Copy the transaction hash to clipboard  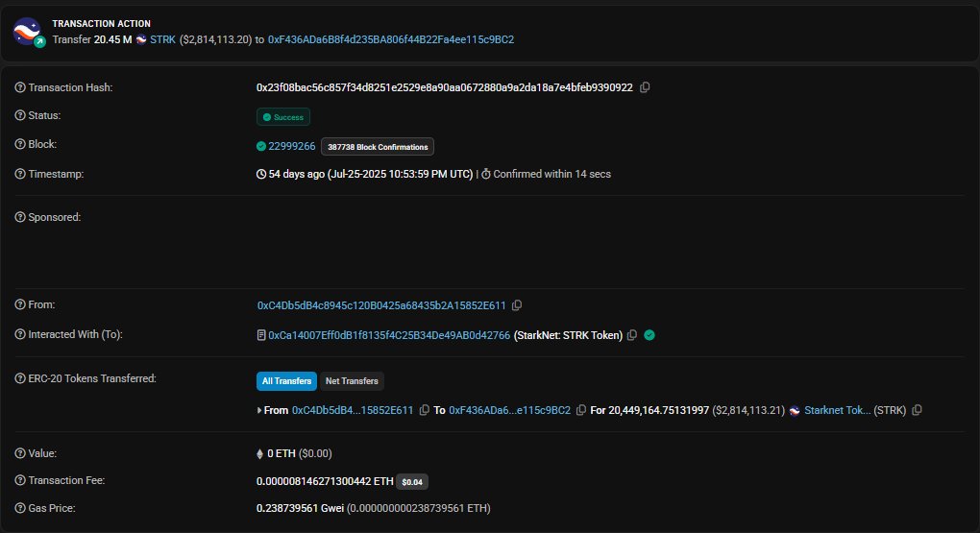coord(645,87)
